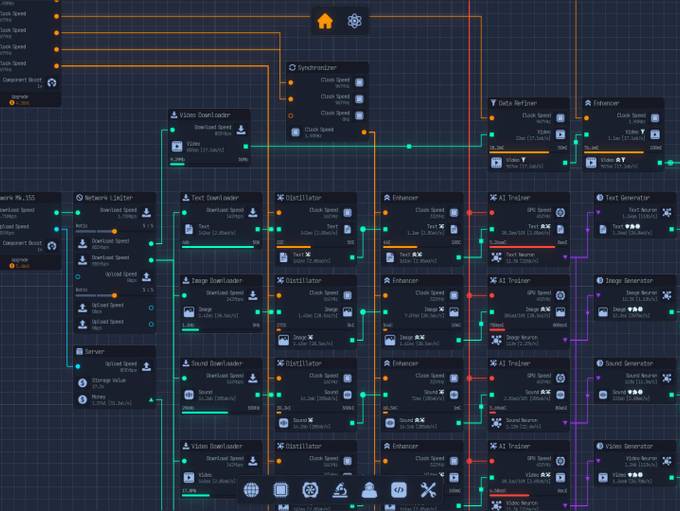
Task: Click the Network Limiter header icon
Action: (x=79, y=198)
